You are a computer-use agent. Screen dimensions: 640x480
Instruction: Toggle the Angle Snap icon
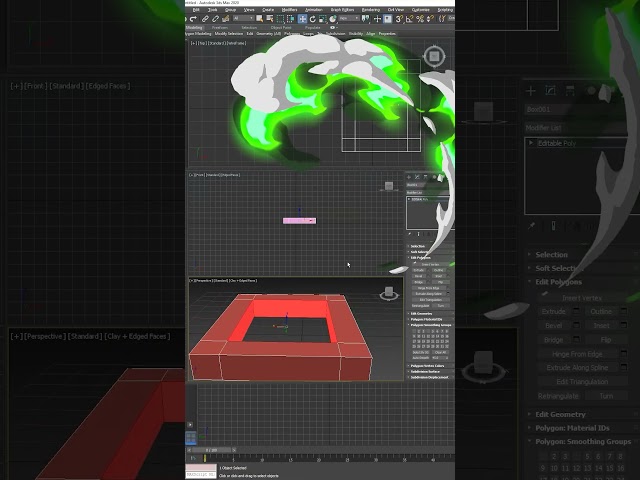tap(409, 19)
